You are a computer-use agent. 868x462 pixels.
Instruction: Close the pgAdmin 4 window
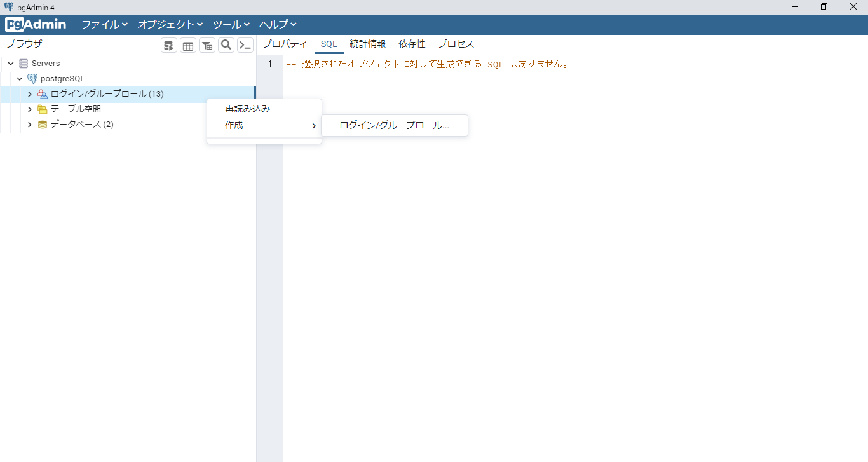(853, 6)
